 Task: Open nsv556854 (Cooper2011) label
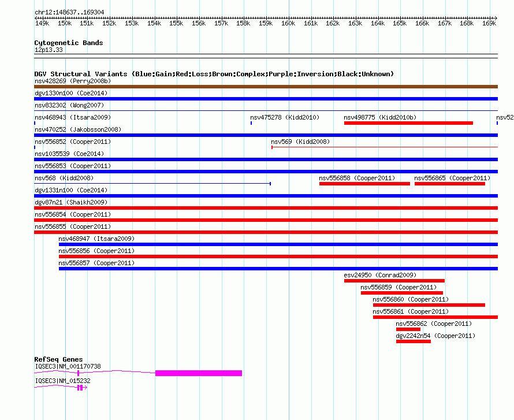73,214
